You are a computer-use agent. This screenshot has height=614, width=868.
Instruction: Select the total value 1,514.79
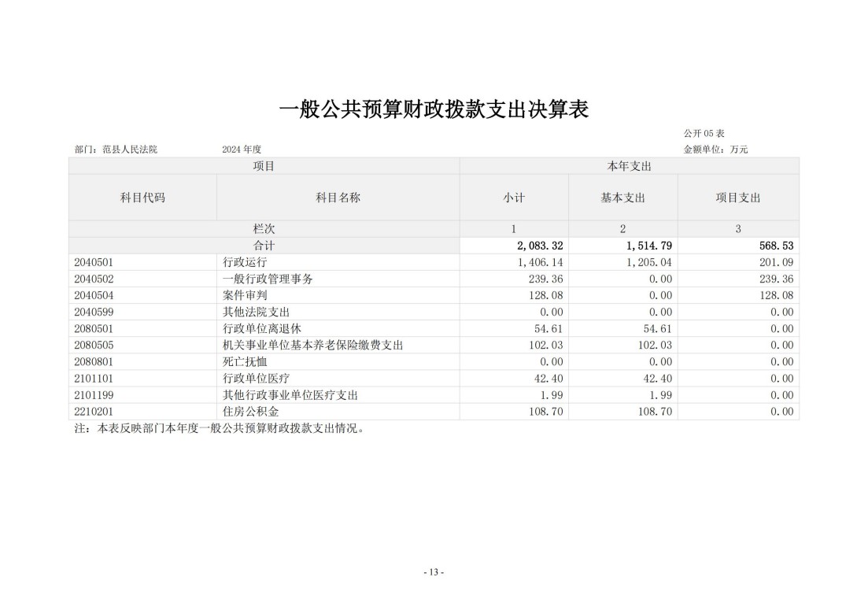click(x=649, y=246)
